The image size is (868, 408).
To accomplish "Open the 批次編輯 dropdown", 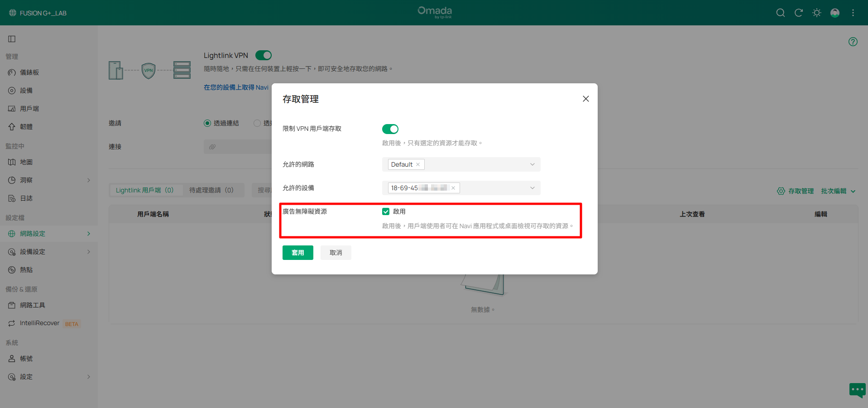I will [x=838, y=191].
